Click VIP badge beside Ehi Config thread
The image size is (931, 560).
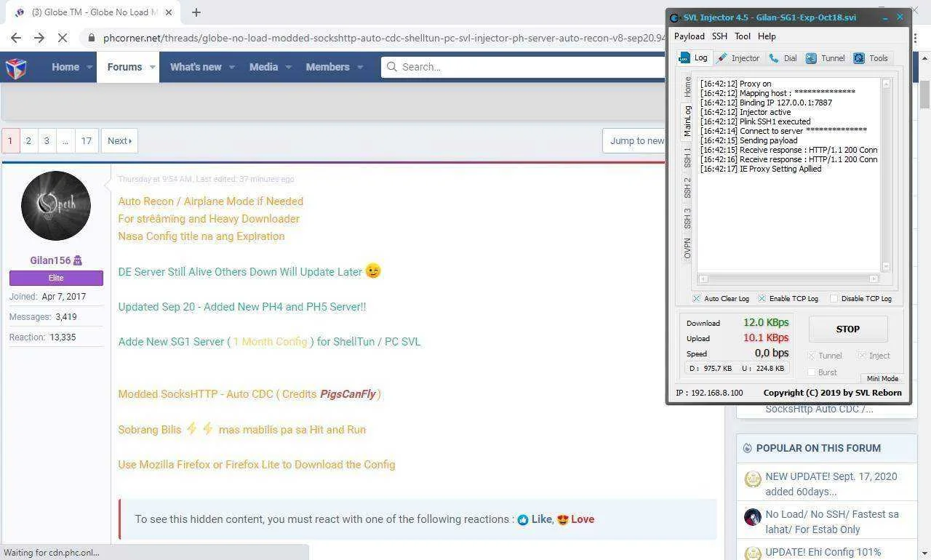pyautogui.click(x=753, y=553)
